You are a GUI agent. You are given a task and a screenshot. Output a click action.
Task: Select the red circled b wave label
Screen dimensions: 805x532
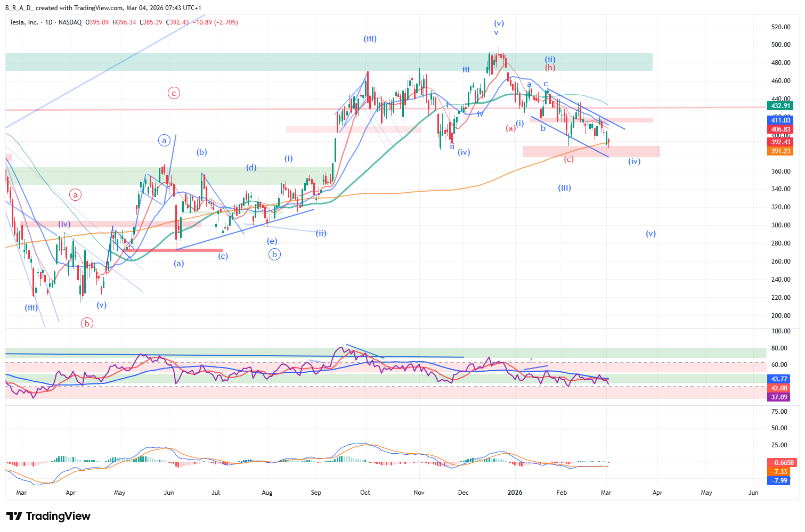point(87,323)
